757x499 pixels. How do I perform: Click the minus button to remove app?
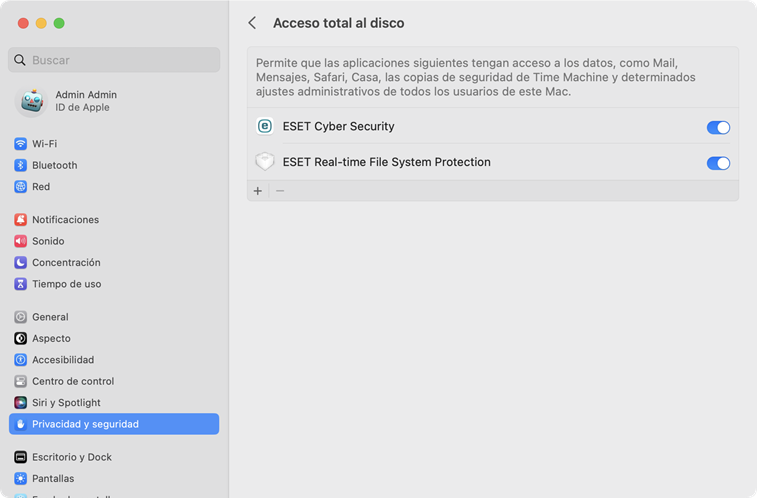(x=280, y=191)
